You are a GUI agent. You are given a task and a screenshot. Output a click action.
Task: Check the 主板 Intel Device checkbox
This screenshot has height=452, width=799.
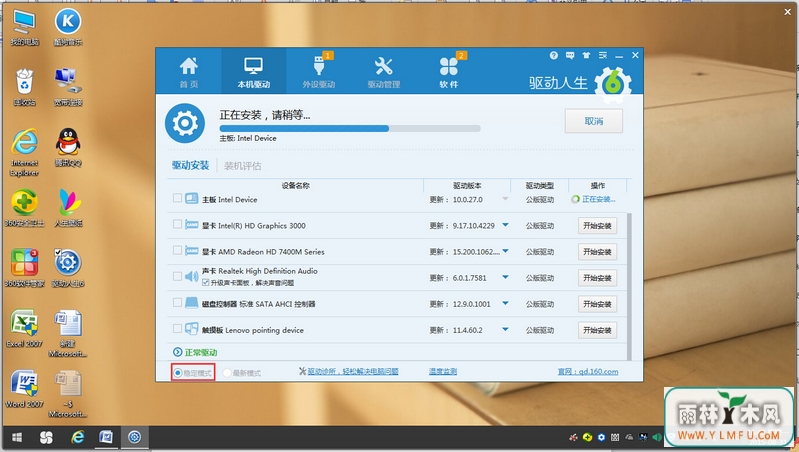pos(177,198)
